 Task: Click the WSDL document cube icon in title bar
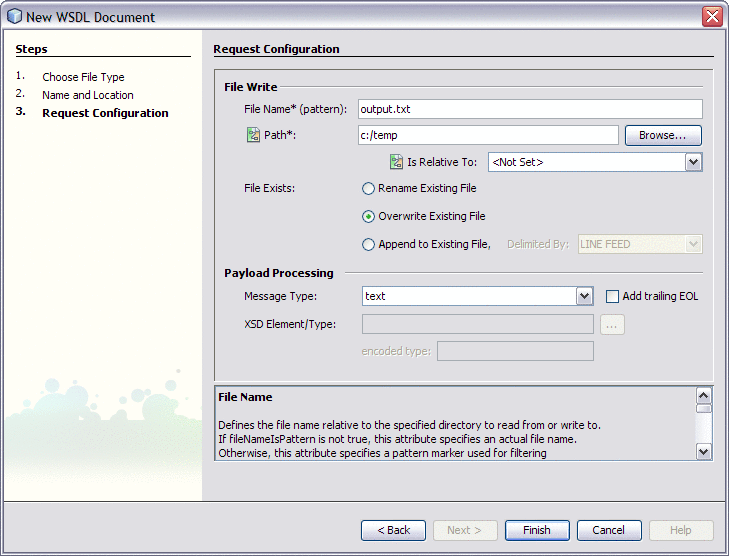14,16
